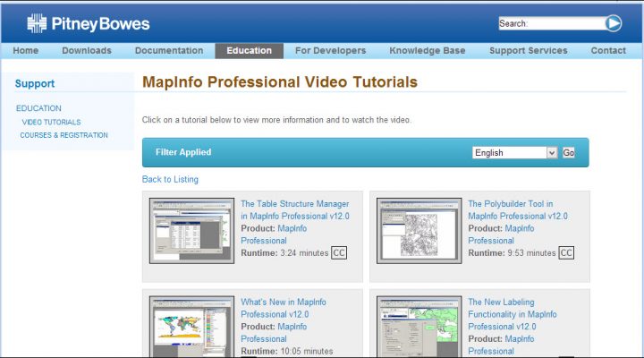Click MapInfo Professional product link under What's New
Viewport: 644px width, 358px height.
pos(274,333)
